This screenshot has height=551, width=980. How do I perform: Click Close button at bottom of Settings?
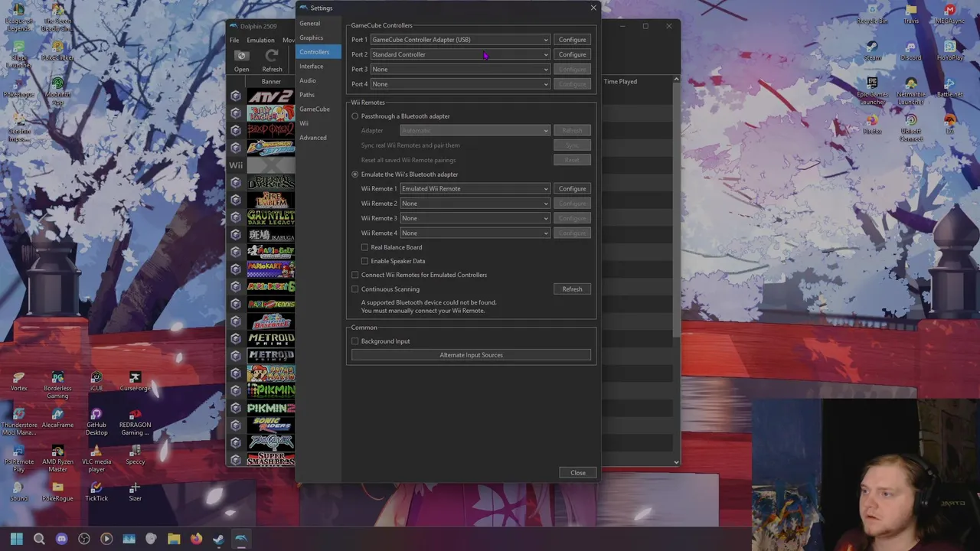(x=578, y=473)
